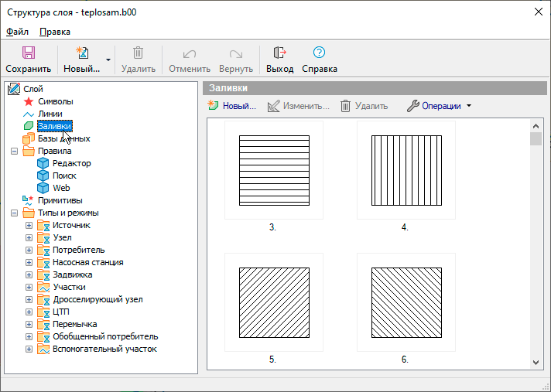Viewport: 551px width, 392px height.
Task: Open the dropdown arrow next to Новый
Action: tap(108, 60)
